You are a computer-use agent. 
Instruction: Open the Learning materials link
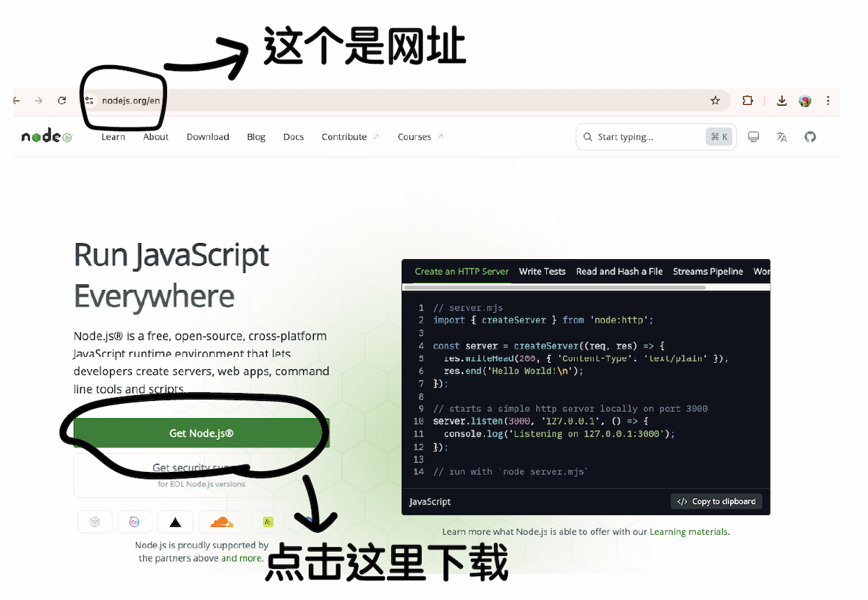coord(688,531)
